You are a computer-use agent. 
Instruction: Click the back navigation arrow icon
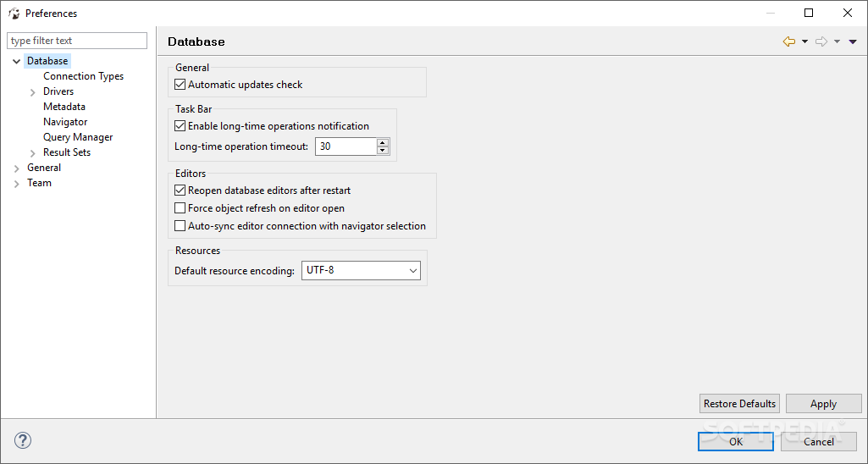coord(789,41)
